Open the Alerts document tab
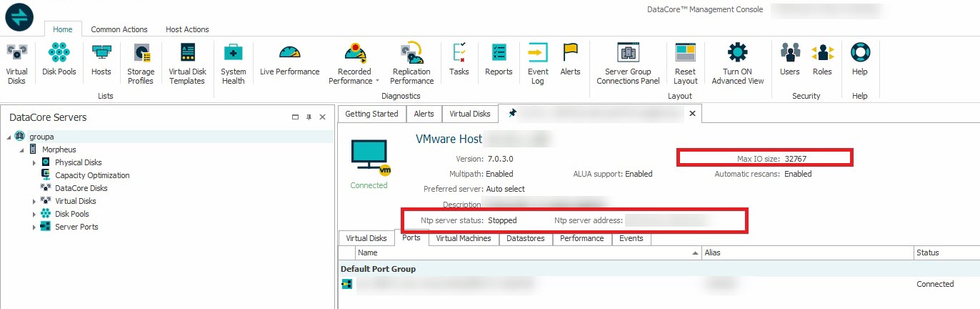 point(424,114)
